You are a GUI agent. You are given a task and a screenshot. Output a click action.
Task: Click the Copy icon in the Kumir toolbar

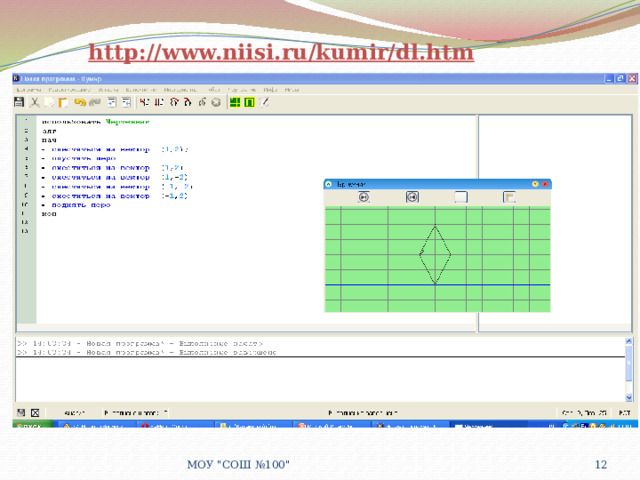coord(49,102)
